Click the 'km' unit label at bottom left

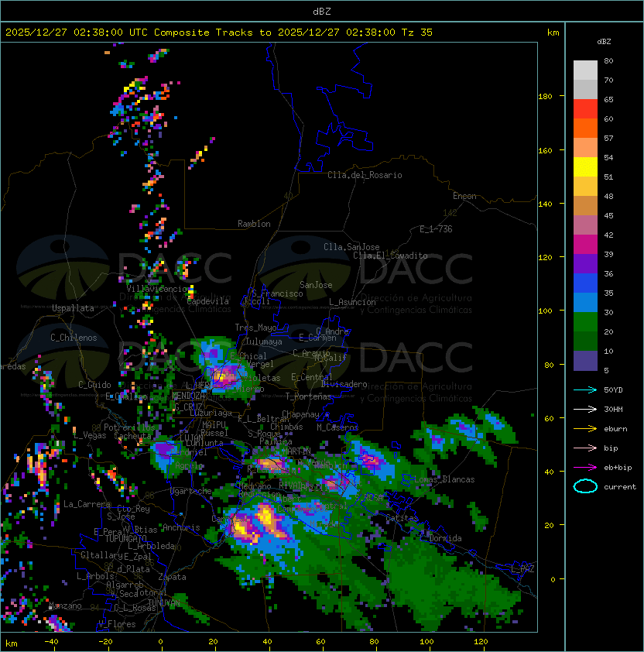click(x=12, y=643)
